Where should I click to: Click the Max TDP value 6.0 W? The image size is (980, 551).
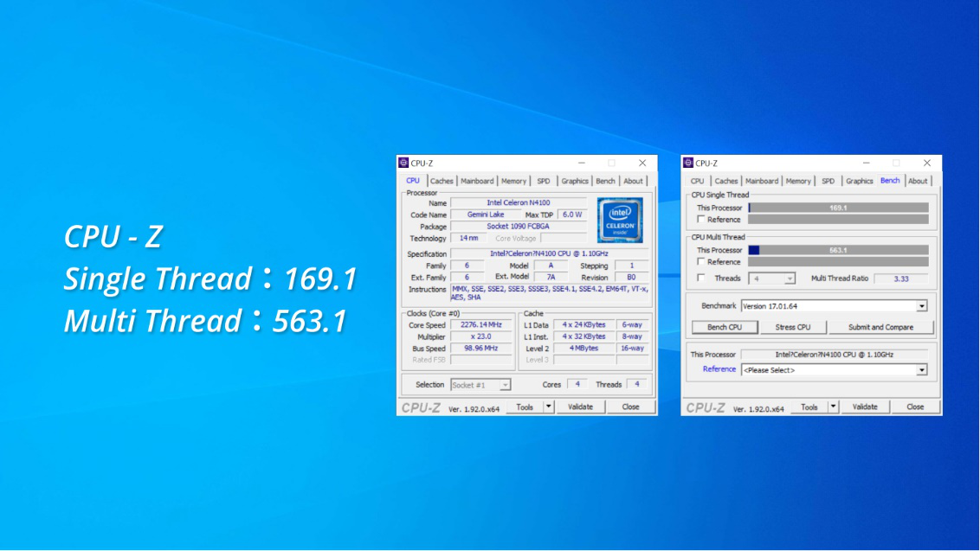(x=572, y=215)
